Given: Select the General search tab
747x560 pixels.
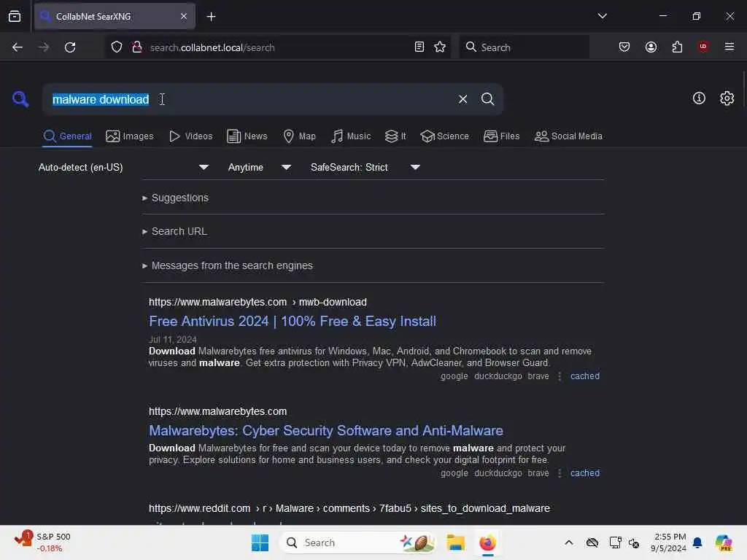Looking at the screenshot, I should tap(67, 136).
